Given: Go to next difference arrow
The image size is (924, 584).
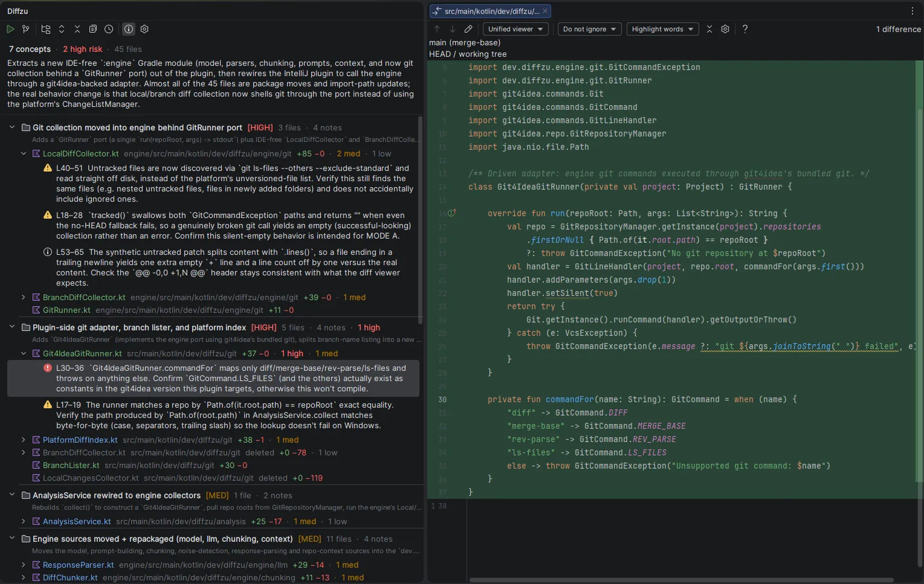Looking at the screenshot, I should pos(453,29).
